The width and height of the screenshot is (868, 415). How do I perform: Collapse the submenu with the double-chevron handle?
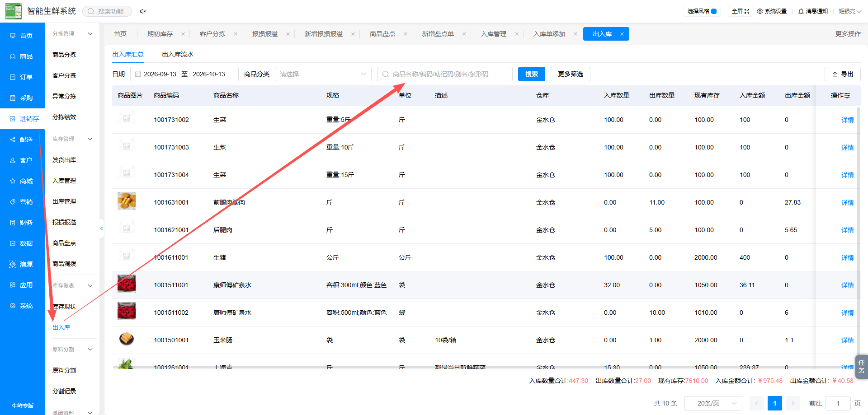[102, 228]
